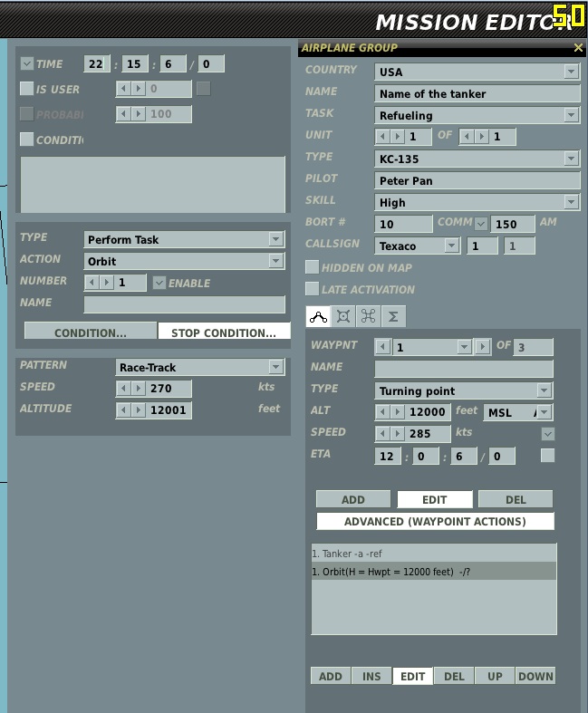Toggle the COMM checkbox
This screenshot has height=713, width=588.
[x=481, y=223]
